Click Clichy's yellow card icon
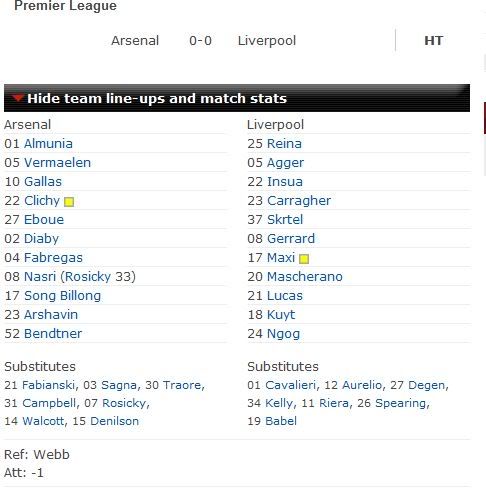486x494 pixels. [x=69, y=202]
